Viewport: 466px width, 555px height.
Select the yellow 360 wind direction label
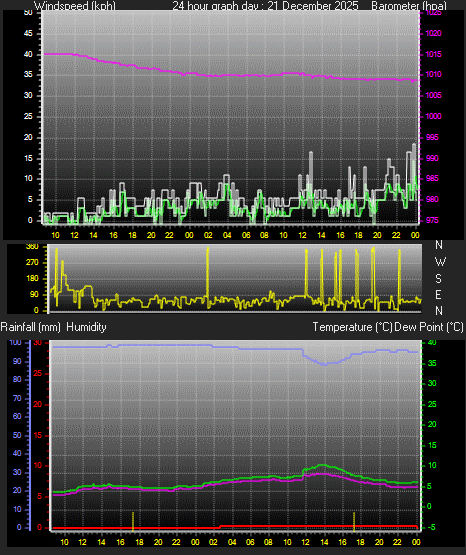32,247
